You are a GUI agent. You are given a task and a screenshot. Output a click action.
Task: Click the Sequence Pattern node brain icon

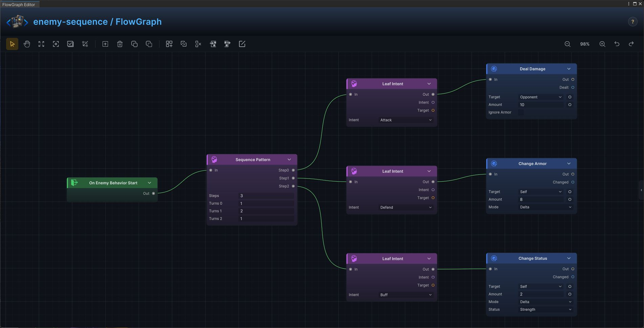click(x=214, y=159)
